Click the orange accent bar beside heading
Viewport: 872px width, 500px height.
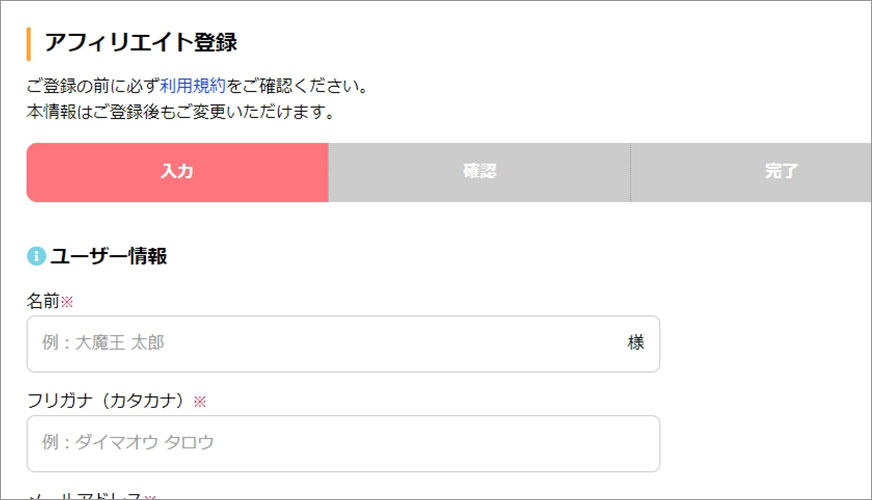[x=28, y=44]
